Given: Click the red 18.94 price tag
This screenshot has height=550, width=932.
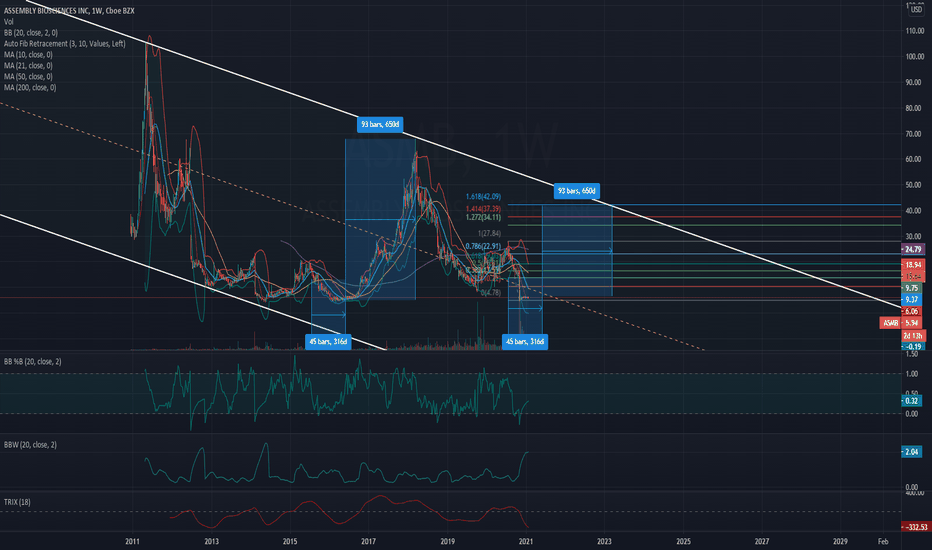Looking at the screenshot, I should tap(913, 265).
